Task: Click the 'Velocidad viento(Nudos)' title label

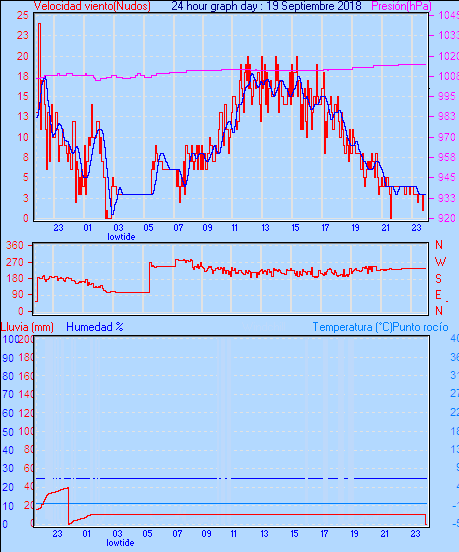Action: coord(92,6)
